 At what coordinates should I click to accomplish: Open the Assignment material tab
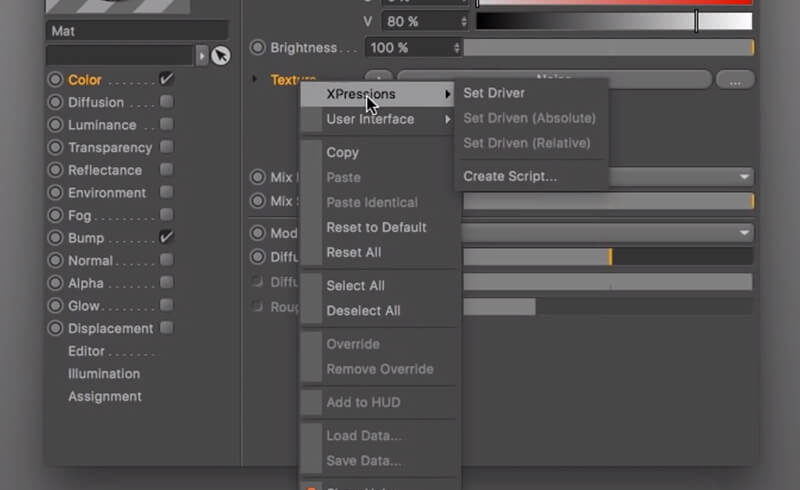[x=105, y=396]
